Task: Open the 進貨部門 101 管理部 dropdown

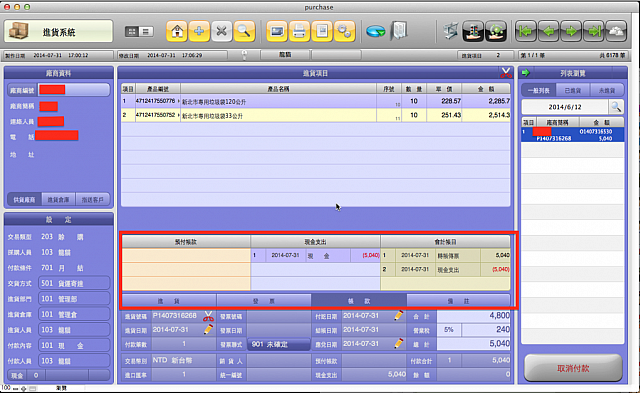Action: pyautogui.click(x=74, y=299)
